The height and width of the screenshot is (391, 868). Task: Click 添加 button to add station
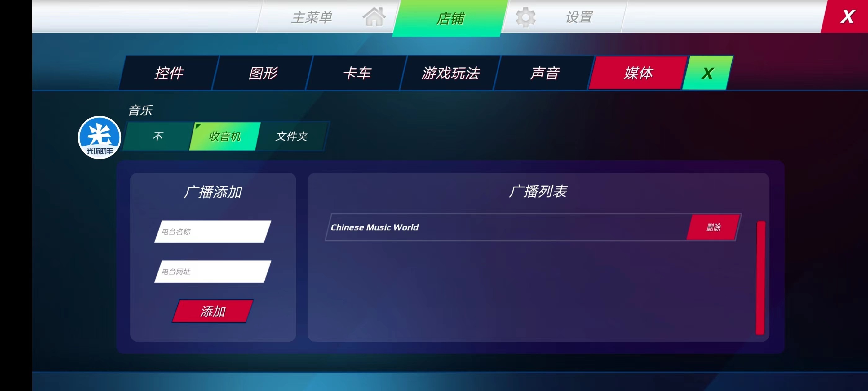[213, 311]
